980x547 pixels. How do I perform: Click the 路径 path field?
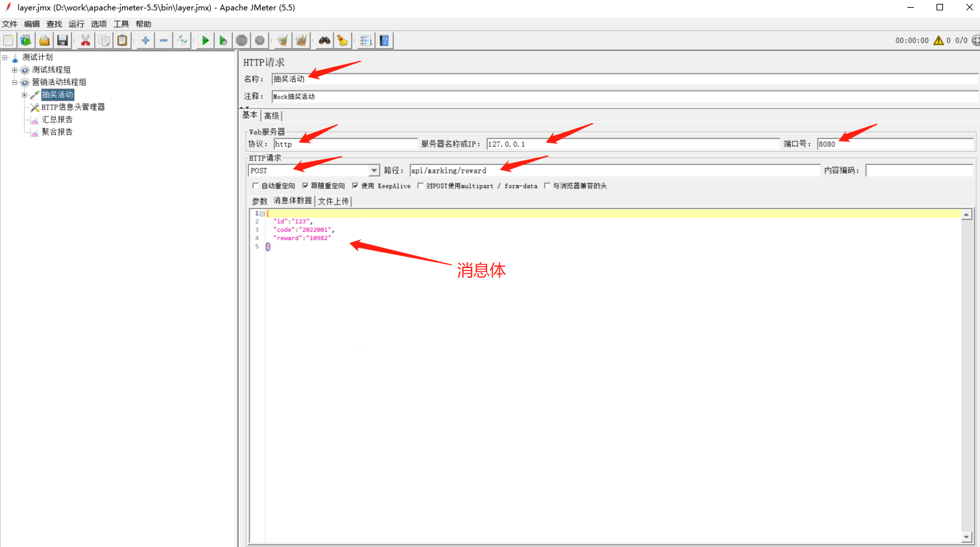615,171
